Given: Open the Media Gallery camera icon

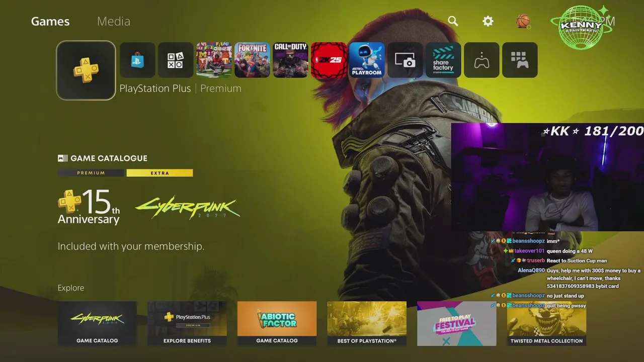Looking at the screenshot, I should click(405, 60).
